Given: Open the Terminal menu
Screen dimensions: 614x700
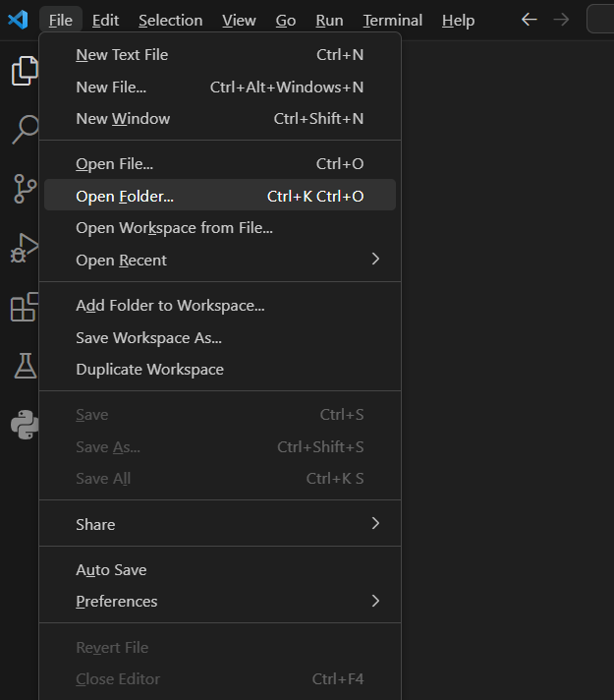Looking at the screenshot, I should (x=393, y=20).
